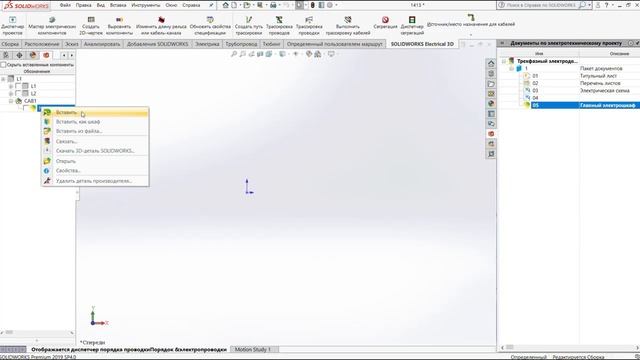Switch to the Эскиз ribbon tab
The image size is (640, 360).
pos(71,44)
